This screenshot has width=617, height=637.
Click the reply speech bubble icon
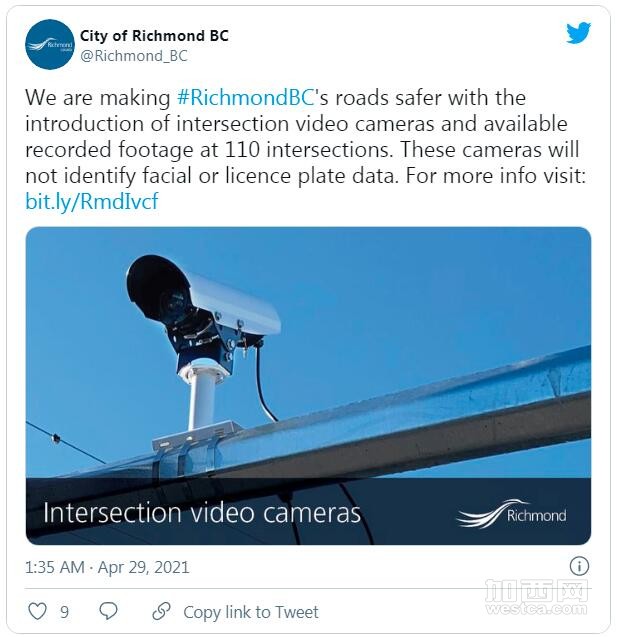coord(108,611)
